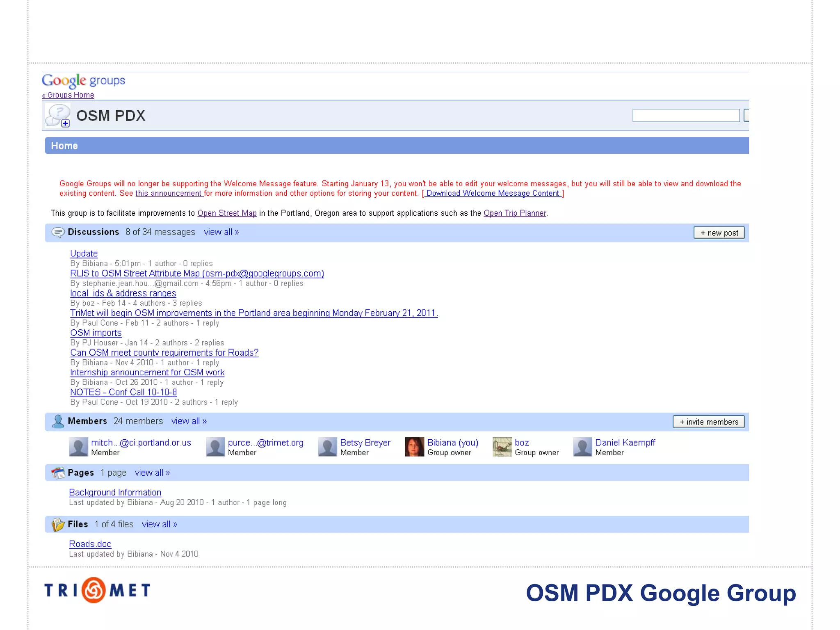Open TriMet will begin OSM improvements thread
This screenshot has height=630, width=840.
click(x=254, y=313)
